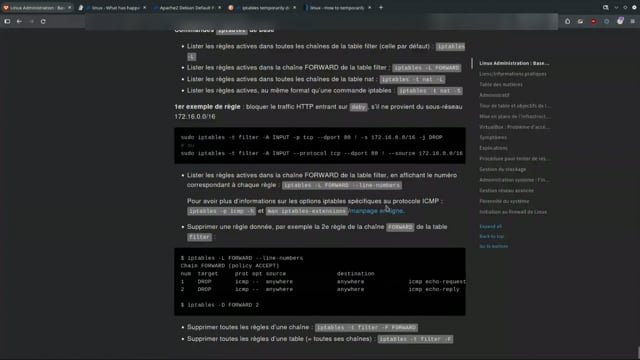
Task: Jump to 'Tour de table et objectifs' entry
Action: (515, 106)
